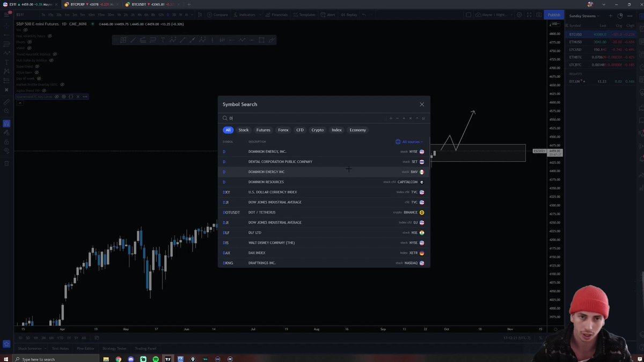Open the saved chart layout name dropdown
This screenshot has width=644, height=362.
tap(494, 15)
